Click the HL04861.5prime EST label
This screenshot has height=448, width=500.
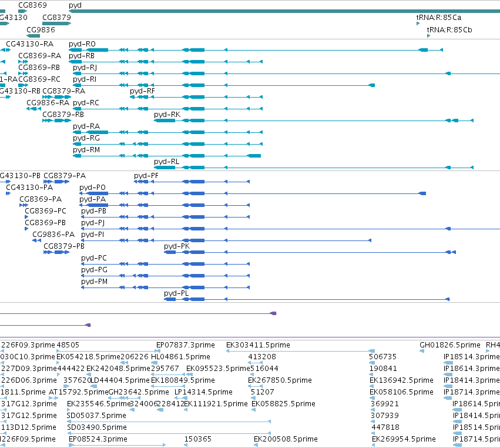[x=180, y=356]
